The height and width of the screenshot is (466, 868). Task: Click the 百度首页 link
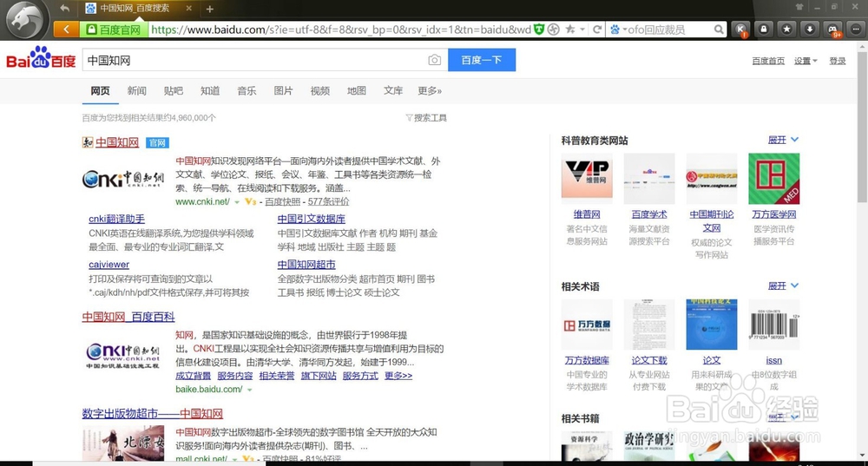coord(768,61)
